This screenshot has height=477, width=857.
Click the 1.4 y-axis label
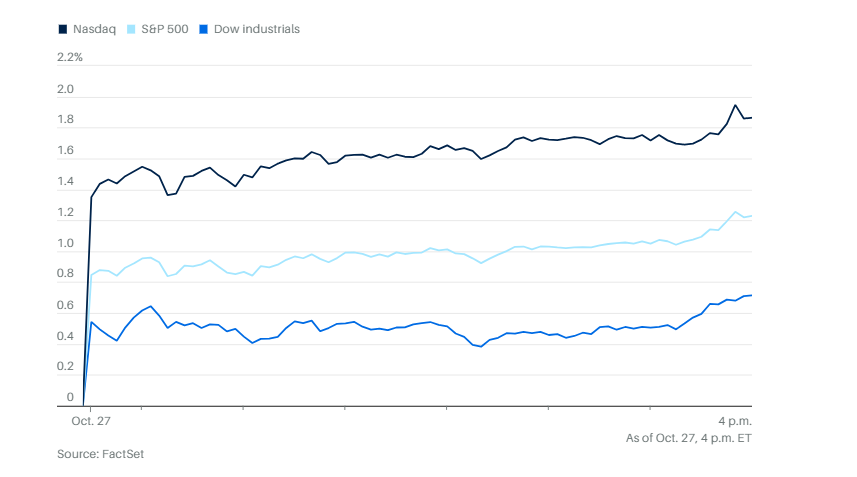66,182
